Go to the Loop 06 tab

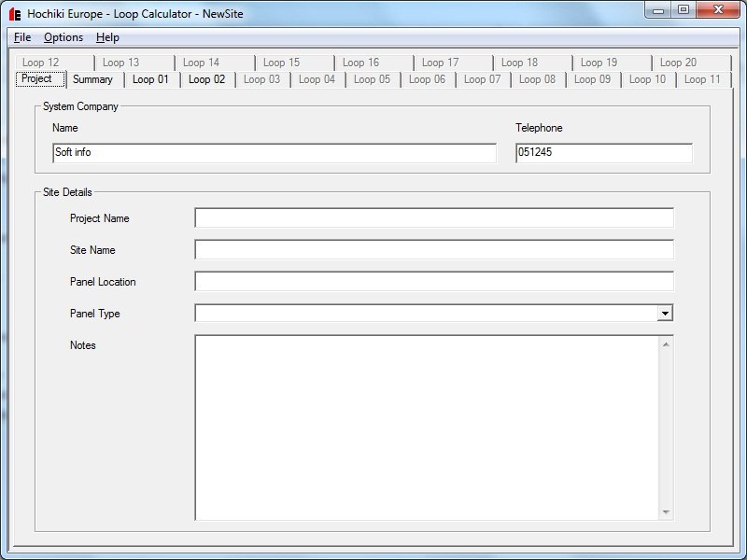pos(428,79)
